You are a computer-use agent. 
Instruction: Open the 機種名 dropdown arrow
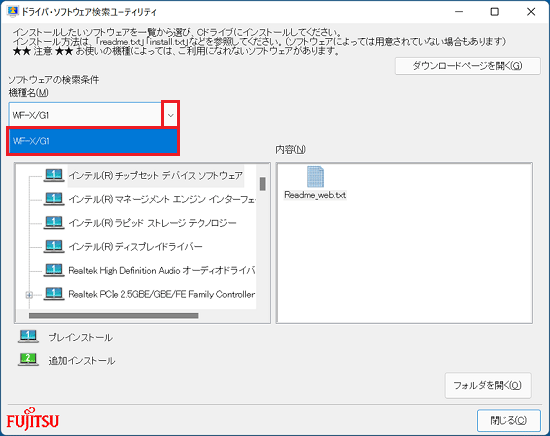tap(170, 115)
